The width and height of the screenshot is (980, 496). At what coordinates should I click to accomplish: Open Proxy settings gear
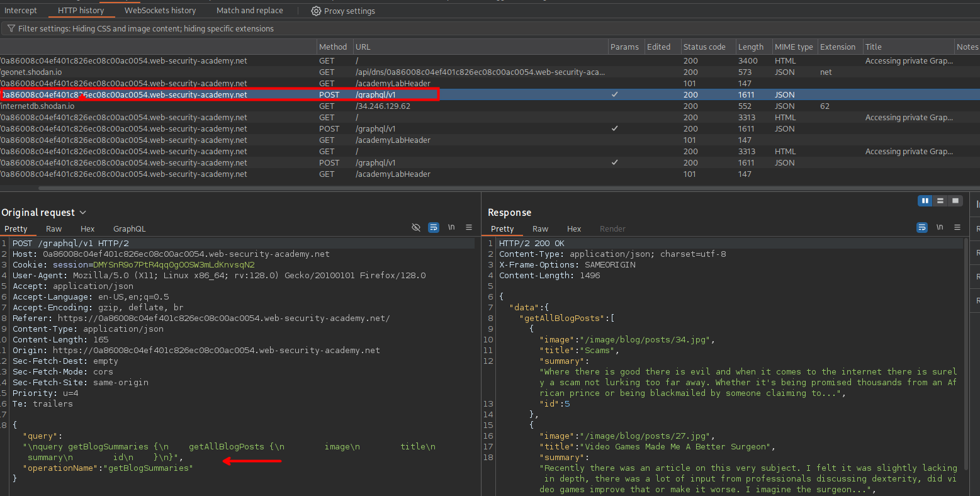[316, 11]
